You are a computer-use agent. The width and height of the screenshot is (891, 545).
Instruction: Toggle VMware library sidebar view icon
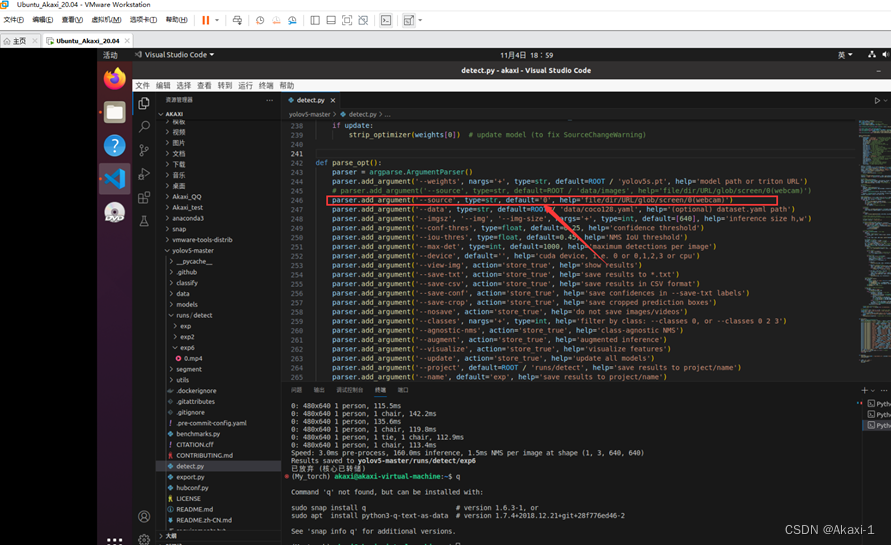[315, 20]
